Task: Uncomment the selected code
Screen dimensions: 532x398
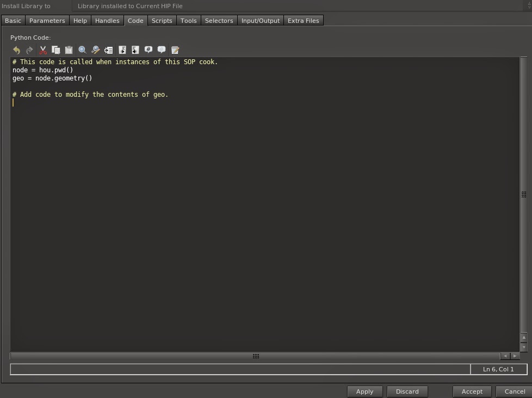Action: tap(161, 49)
